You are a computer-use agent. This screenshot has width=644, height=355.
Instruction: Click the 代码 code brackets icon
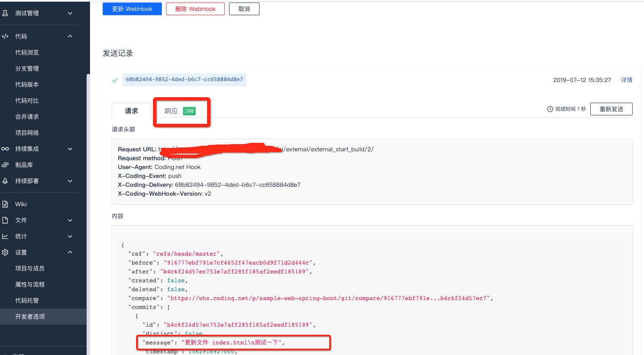pyautogui.click(x=5, y=36)
